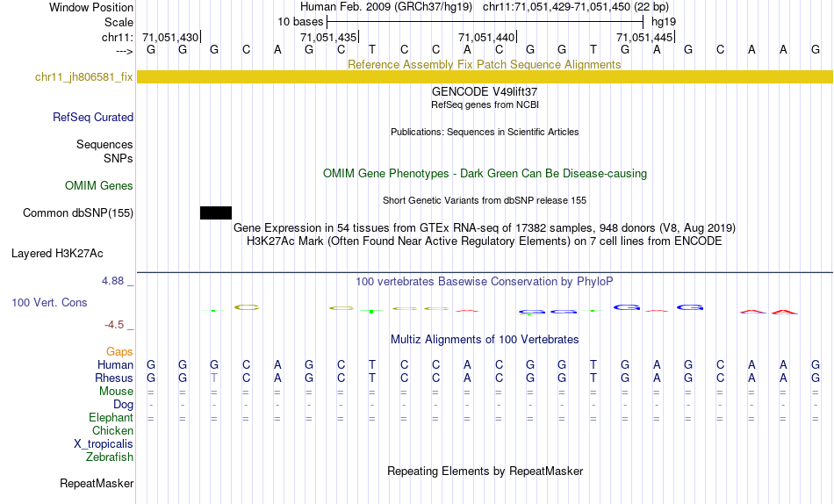The width and height of the screenshot is (834, 504).
Task: Click the Chicken species row label
Action: tap(112, 430)
